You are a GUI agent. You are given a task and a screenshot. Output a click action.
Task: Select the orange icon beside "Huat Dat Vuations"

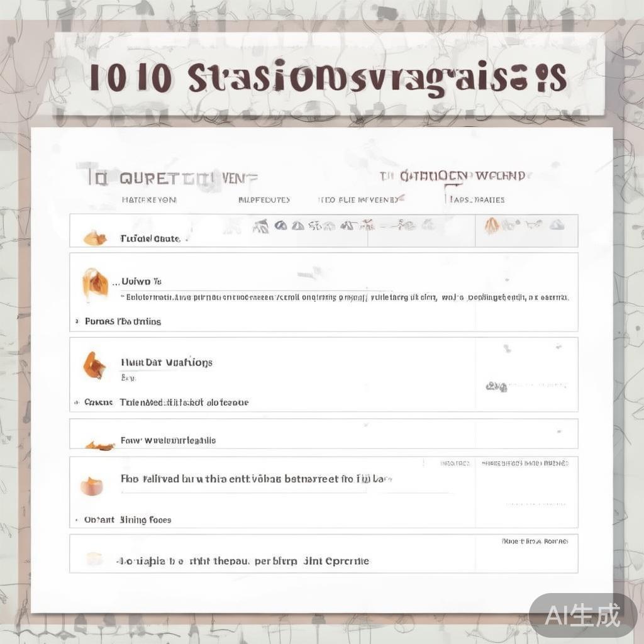pos(94,365)
